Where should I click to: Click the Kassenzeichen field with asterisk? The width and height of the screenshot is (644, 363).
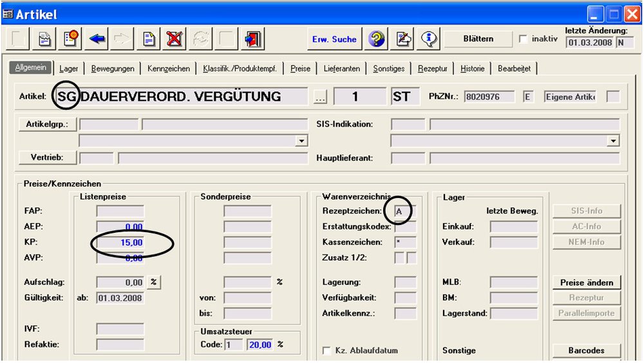405,242
